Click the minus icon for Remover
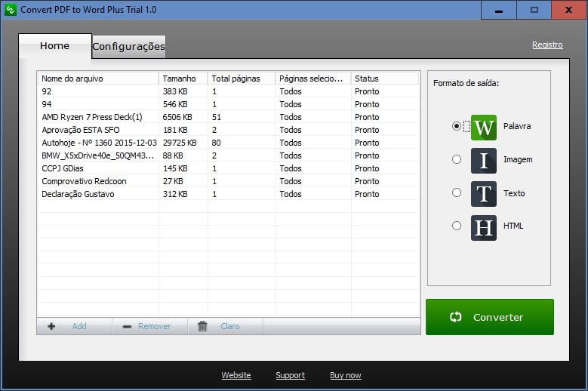Screen dimensions: 588x391 pyautogui.click(x=127, y=326)
